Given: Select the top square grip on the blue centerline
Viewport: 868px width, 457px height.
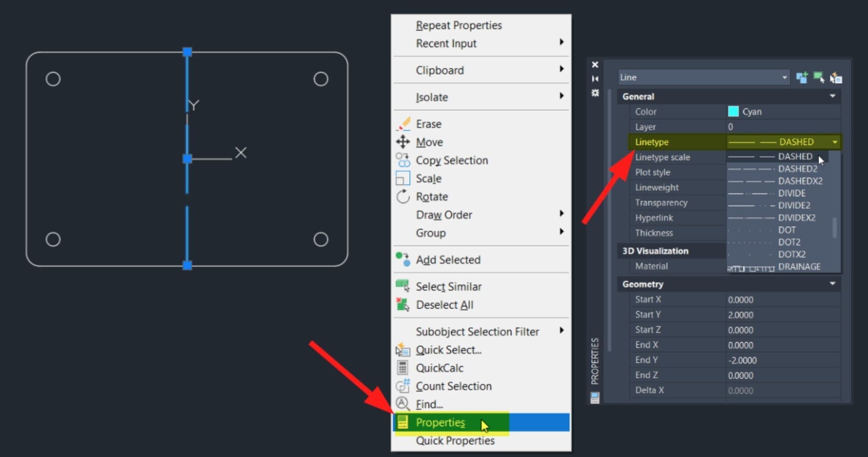Looking at the screenshot, I should (x=187, y=52).
